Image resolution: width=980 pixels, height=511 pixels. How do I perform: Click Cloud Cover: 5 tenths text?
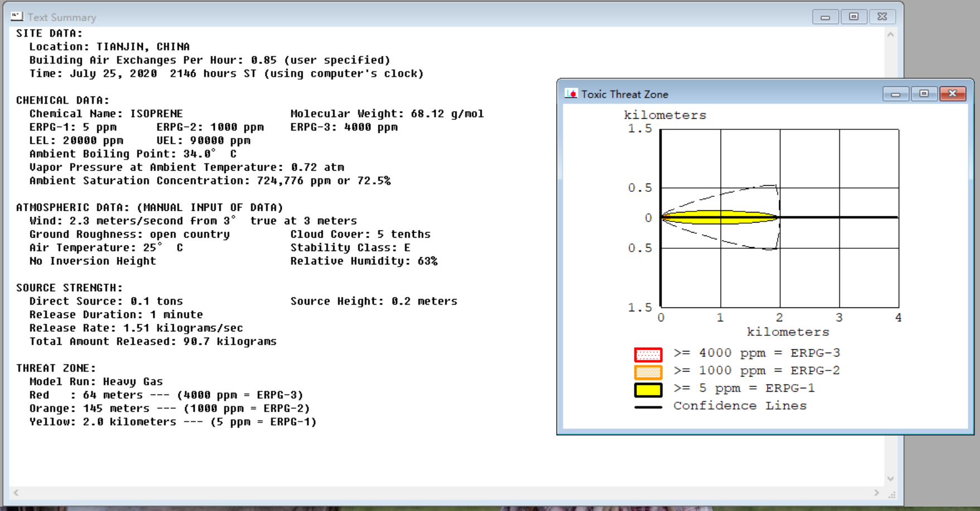tap(360, 234)
